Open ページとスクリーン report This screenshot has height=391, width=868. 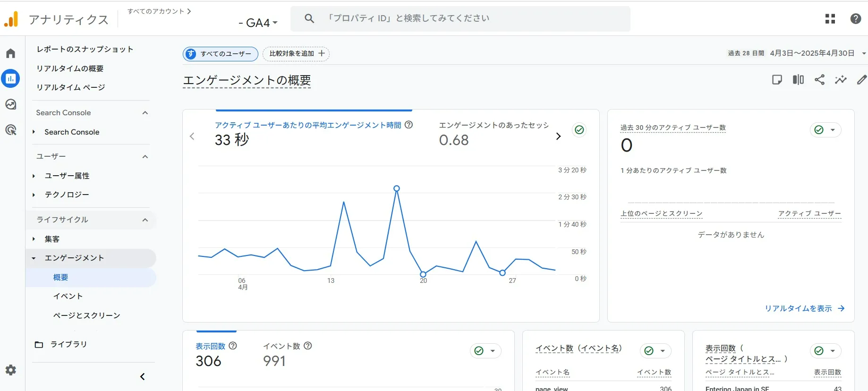click(86, 315)
